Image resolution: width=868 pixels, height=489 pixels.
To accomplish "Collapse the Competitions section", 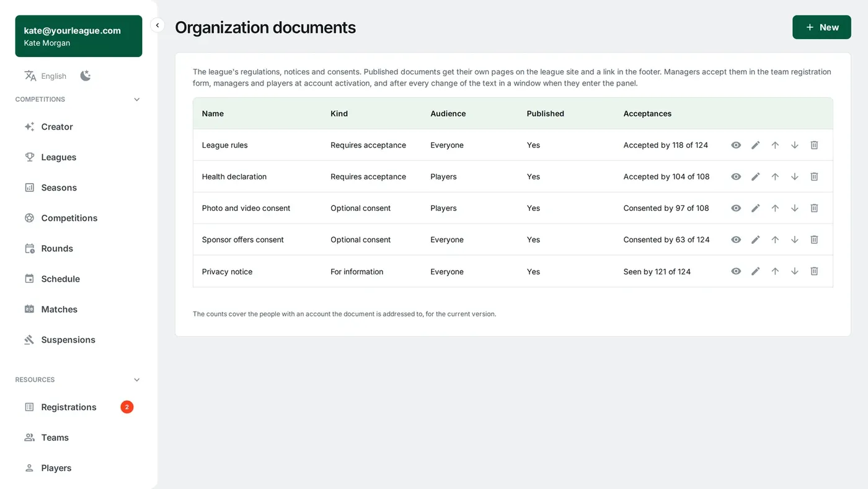I will coord(137,99).
